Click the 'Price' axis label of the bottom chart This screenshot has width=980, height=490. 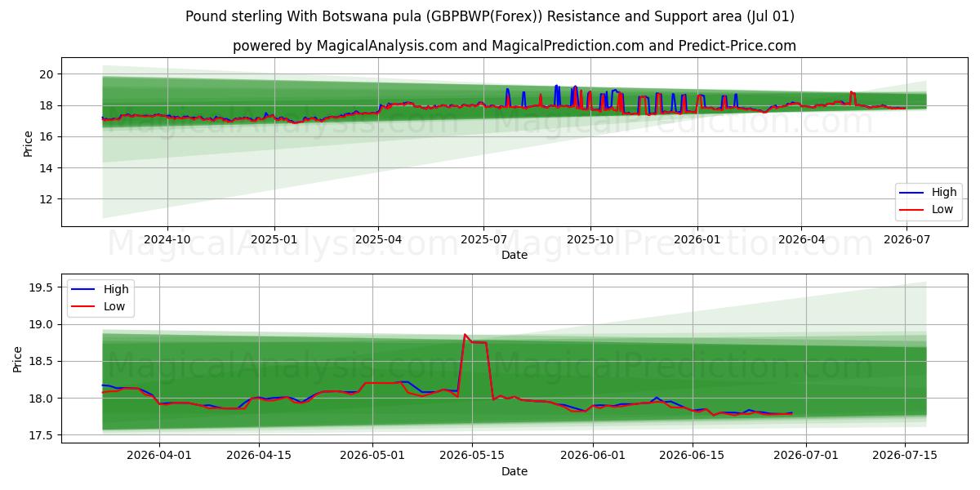(x=18, y=359)
